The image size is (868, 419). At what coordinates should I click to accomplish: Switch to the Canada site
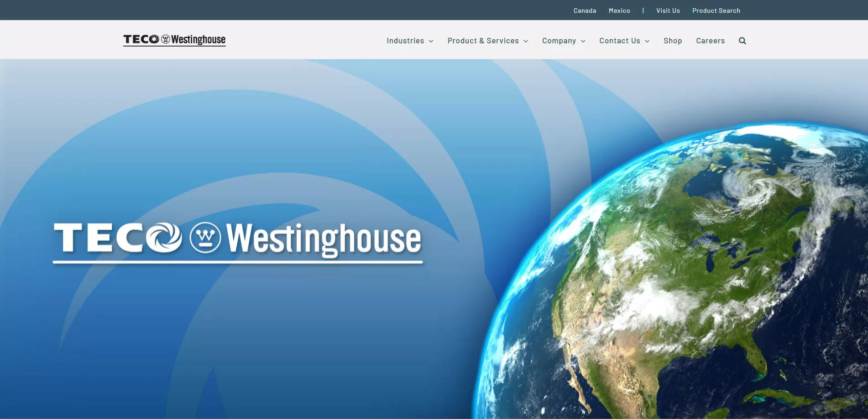[585, 10]
